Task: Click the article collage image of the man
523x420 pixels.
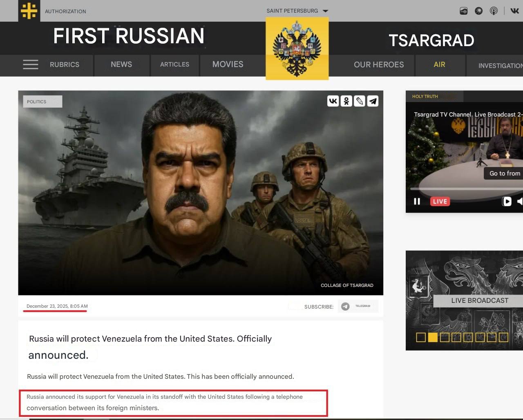Action: click(201, 193)
